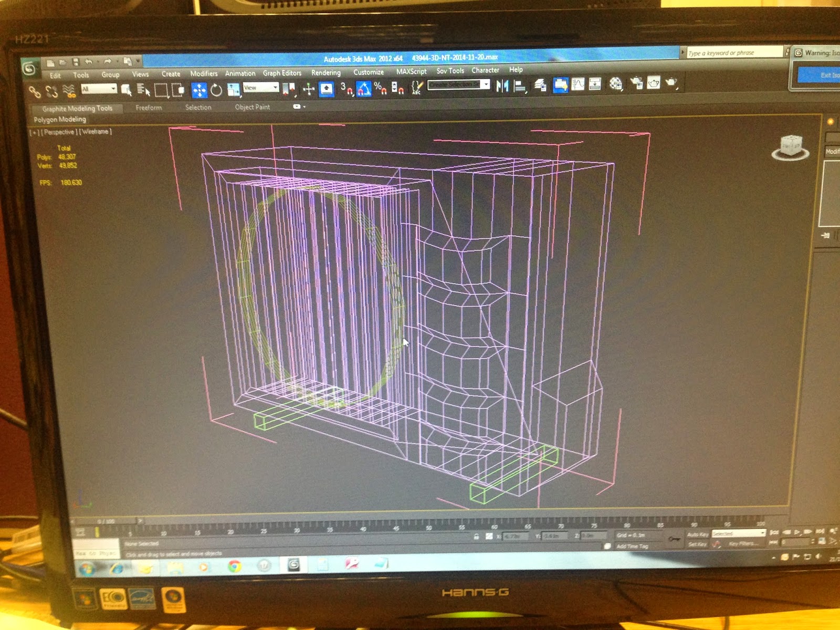Open the Graph Editors menu
The width and height of the screenshot is (840, 630).
(282, 73)
